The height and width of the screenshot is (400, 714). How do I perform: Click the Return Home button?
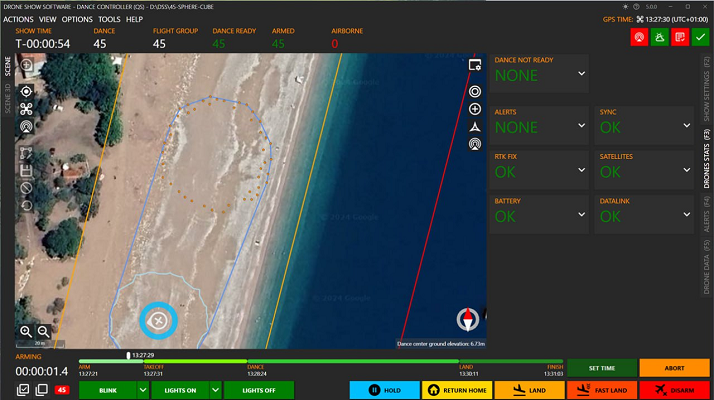pos(455,390)
